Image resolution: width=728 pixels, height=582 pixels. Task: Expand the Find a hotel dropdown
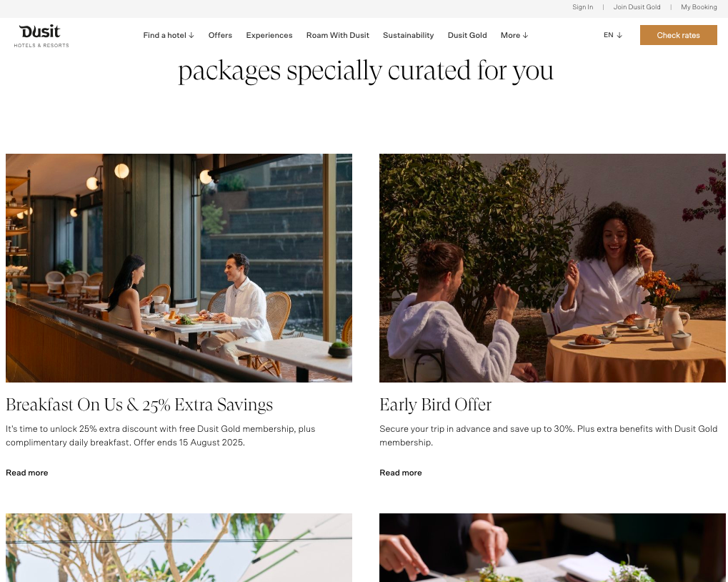(x=169, y=35)
